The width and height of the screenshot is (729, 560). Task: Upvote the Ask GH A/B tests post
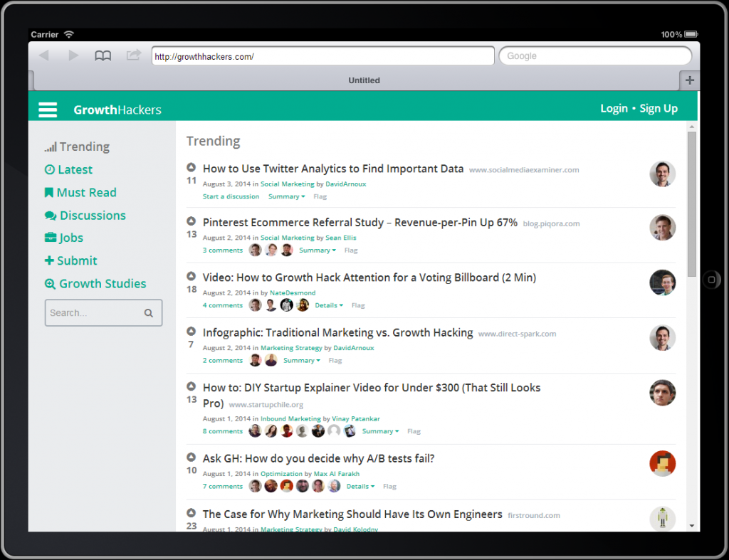[x=191, y=456]
